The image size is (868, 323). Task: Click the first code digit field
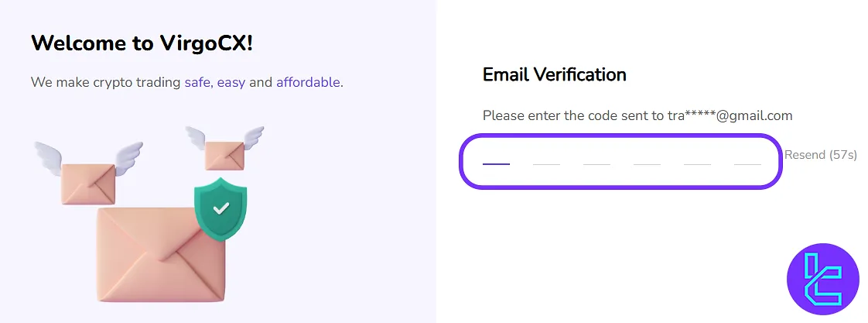(496, 157)
